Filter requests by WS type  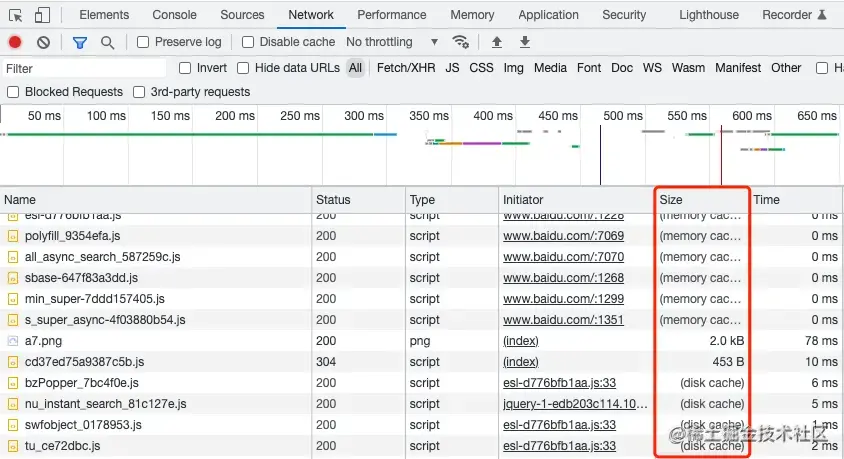pos(652,68)
